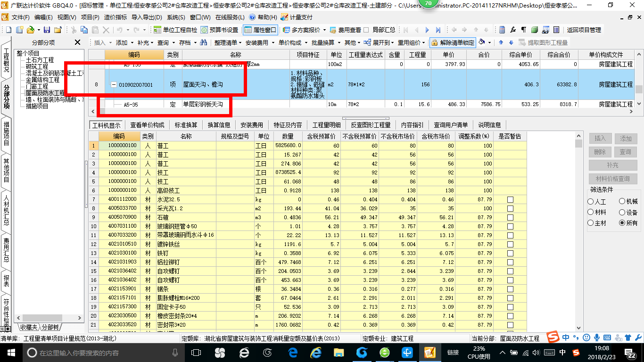The image size is (644, 362).
Task: Open the 整理清单 dropdown
Action: 227,42
